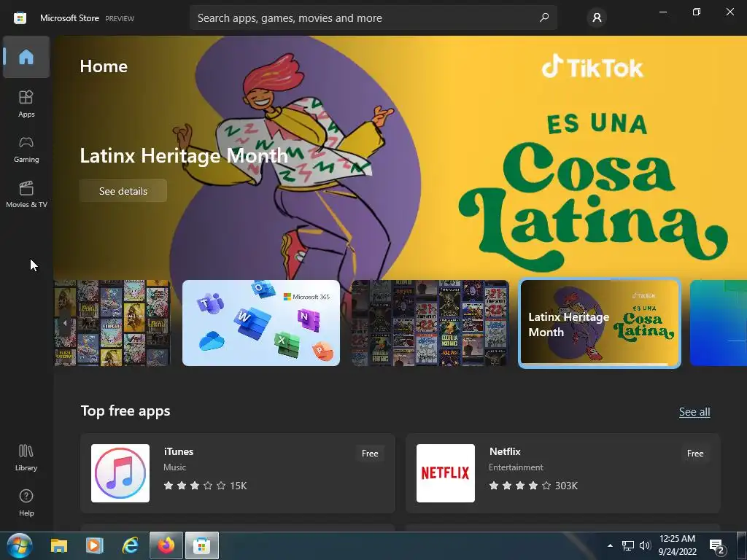The image size is (747, 560).
Task: Click the Netflix app title
Action: [x=505, y=451]
